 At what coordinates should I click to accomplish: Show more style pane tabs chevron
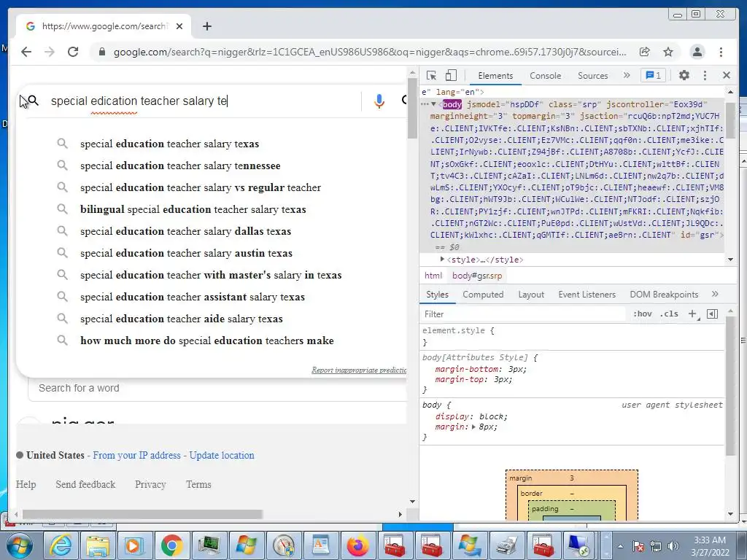tap(715, 295)
